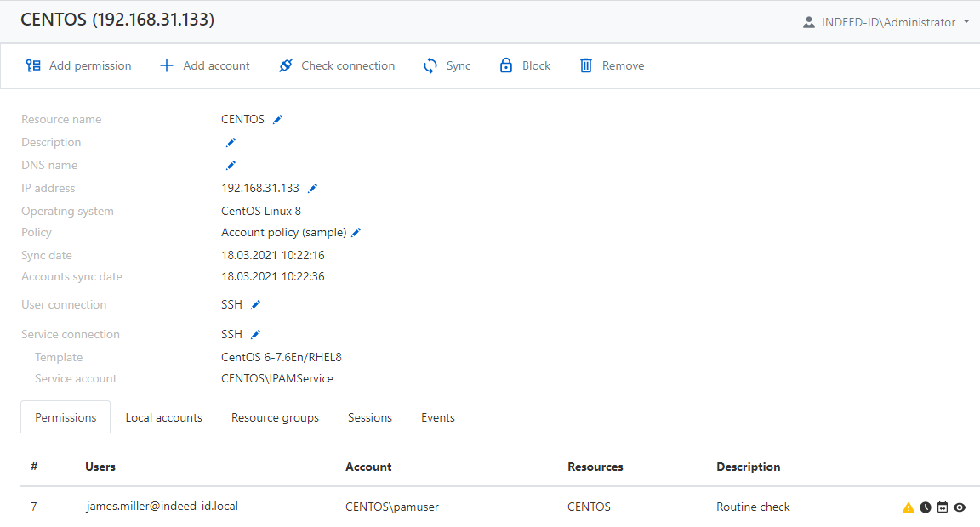Click the yellow warning icon in permission row
This screenshot has height=527, width=980.
909,507
